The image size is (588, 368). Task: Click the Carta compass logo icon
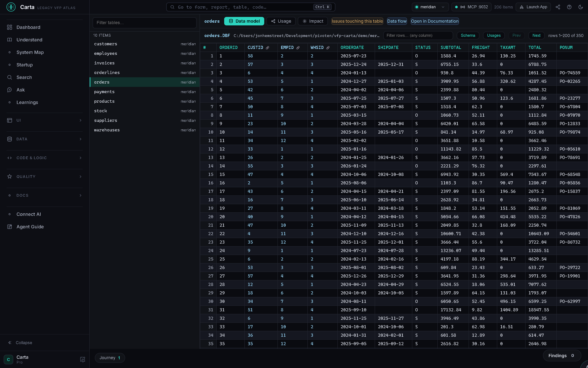[x=11, y=7]
